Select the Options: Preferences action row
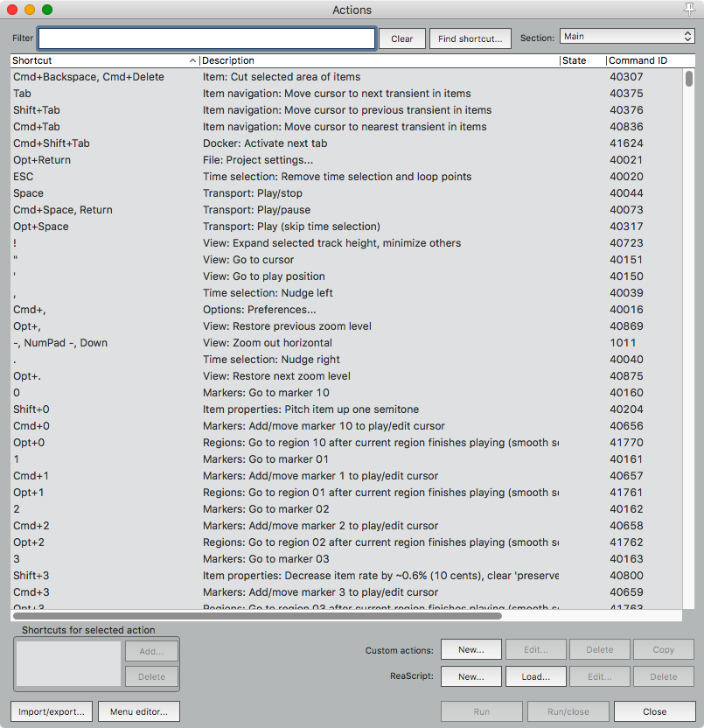 (x=262, y=309)
